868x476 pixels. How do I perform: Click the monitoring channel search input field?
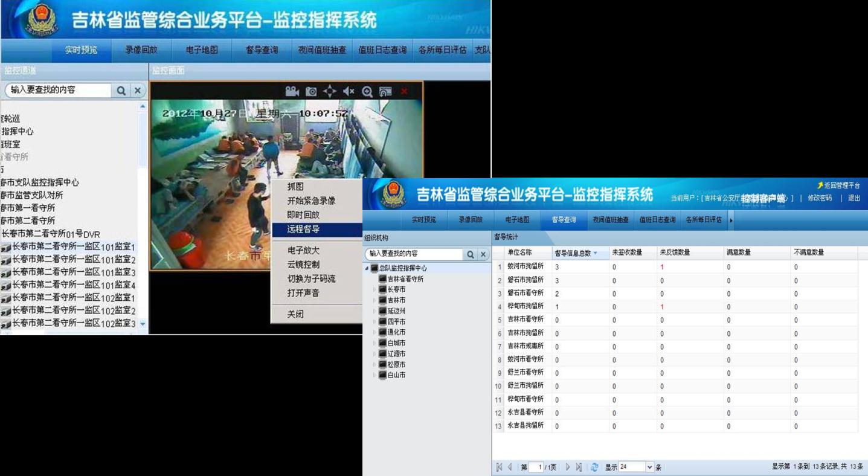click(x=59, y=90)
